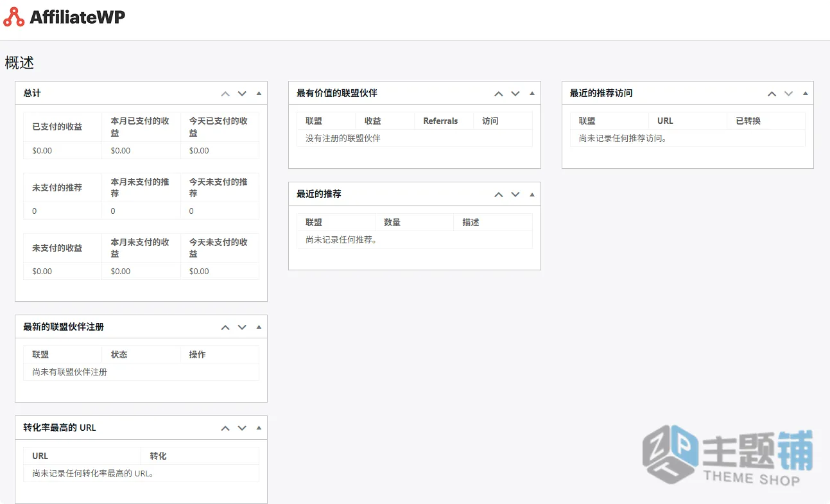The width and height of the screenshot is (830, 504).
Task: Collapse the 最有价值的联盟伙伴 panel
Action: [x=532, y=93]
